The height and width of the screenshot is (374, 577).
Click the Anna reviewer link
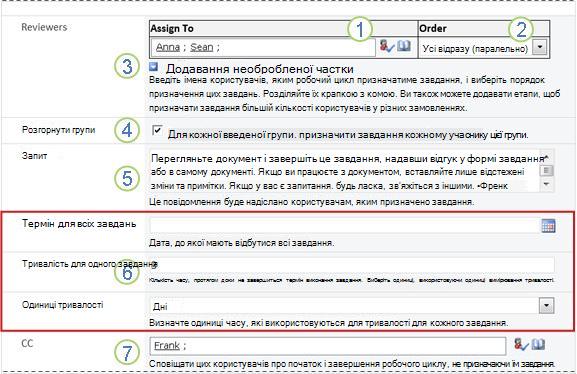pyautogui.click(x=168, y=47)
